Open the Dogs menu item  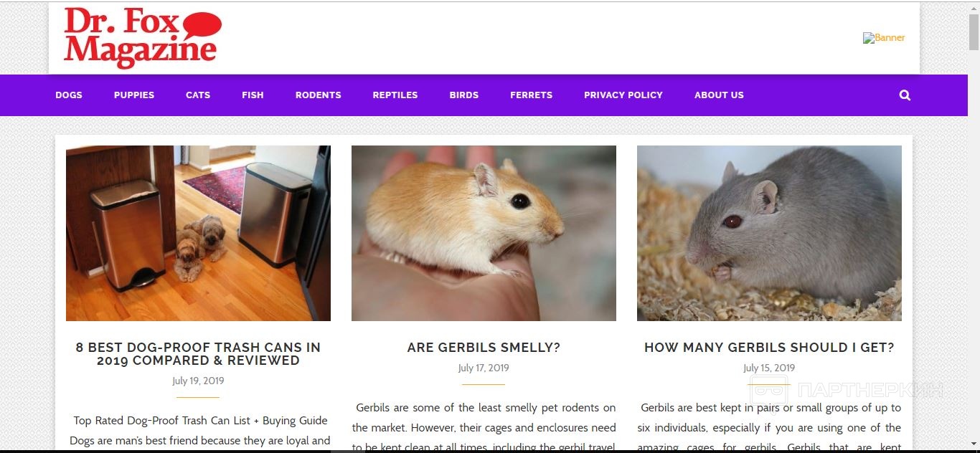click(x=69, y=95)
